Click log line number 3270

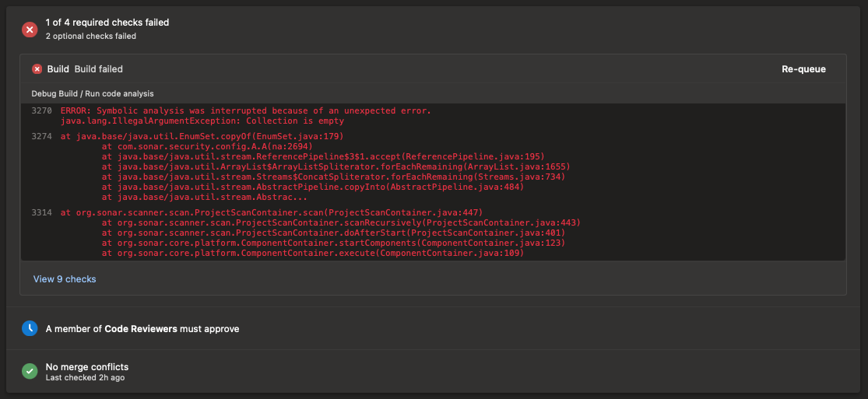[x=41, y=110]
